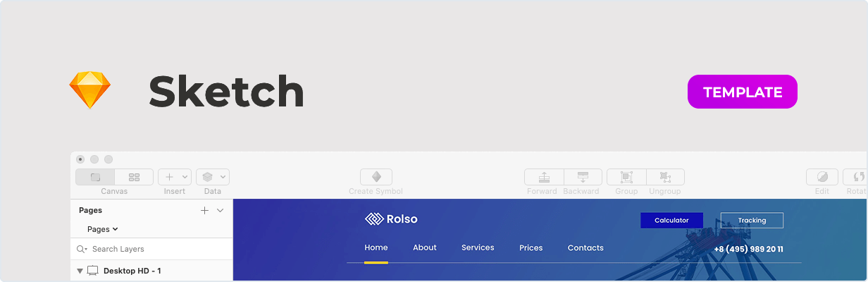Image resolution: width=868 pixels, height=282 pixels.
Task: Click the Desktop HD artboard monitor icon
Action: click(92, 271)
